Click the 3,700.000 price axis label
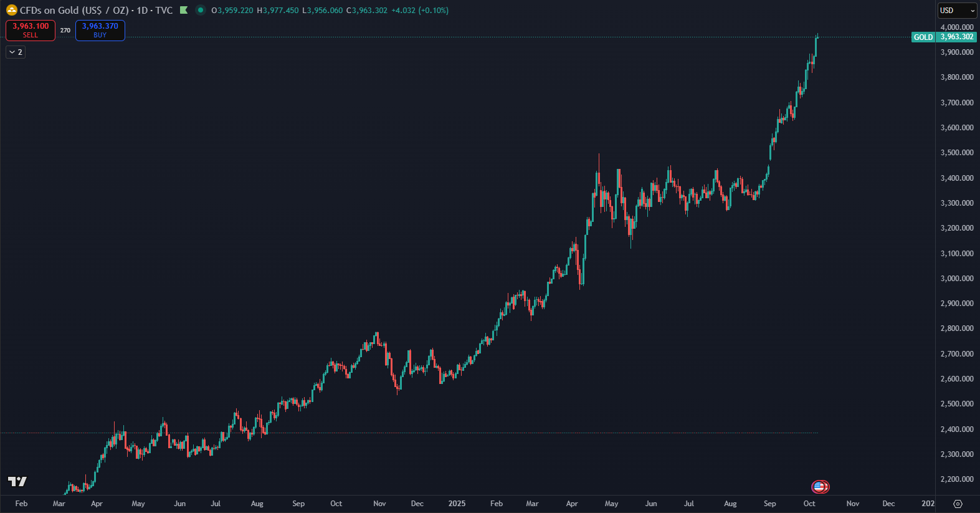The image size is (980, 513). pos(957,103)
